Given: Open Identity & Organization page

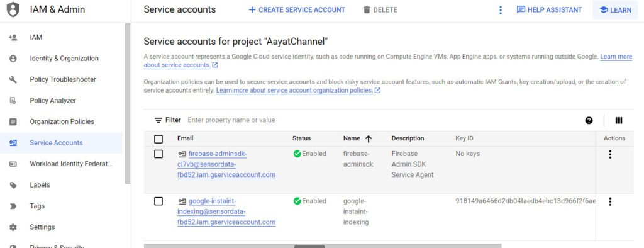Looking at the screenshot, I should pyautogui.click(x=62, y=59).
